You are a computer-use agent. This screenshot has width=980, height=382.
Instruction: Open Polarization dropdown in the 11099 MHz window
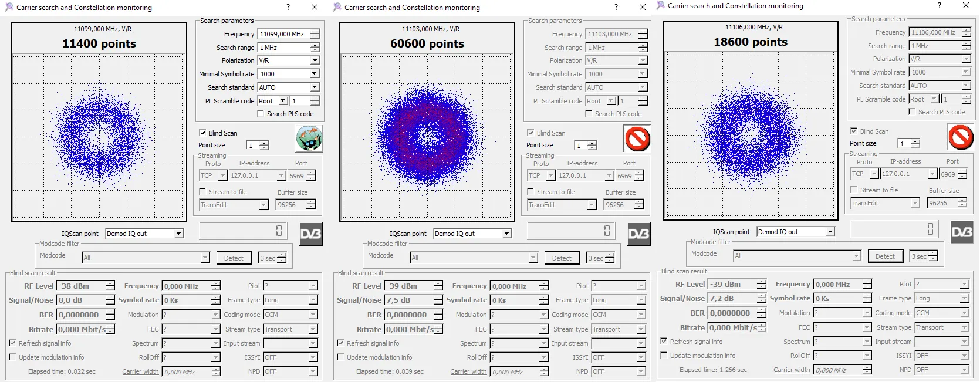point(315,60)
